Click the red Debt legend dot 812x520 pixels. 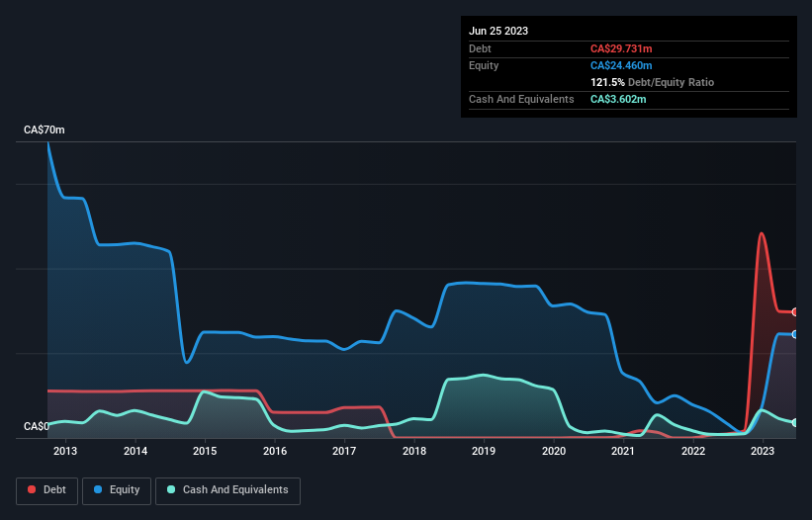coord(32,489)
